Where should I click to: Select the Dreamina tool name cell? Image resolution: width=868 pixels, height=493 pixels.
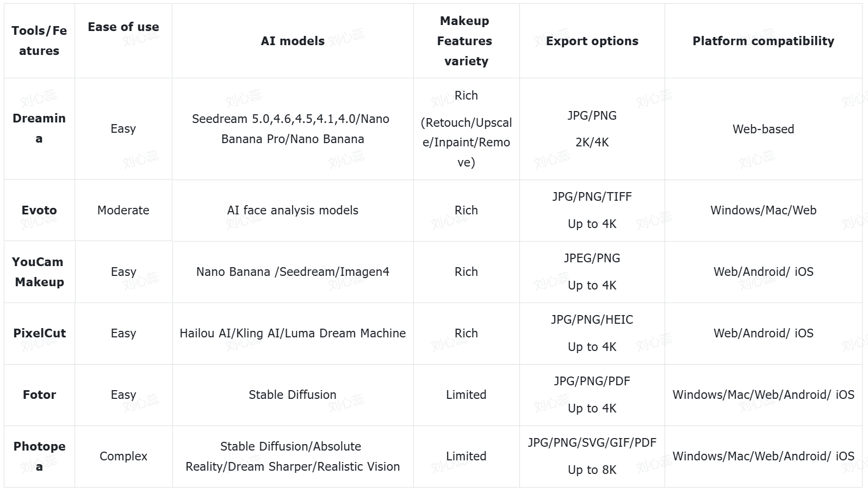(x=39, y=128)
